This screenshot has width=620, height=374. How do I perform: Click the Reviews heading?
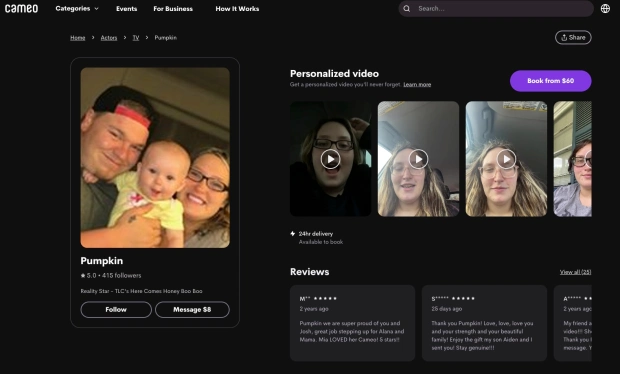tap(309, 272)
